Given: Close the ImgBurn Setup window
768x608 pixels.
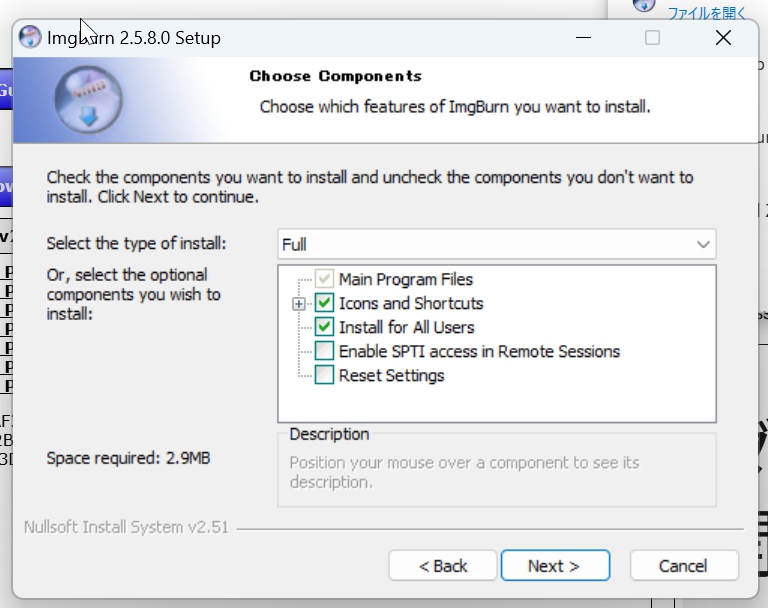Looking at the screenshot, I should [723, 38].
